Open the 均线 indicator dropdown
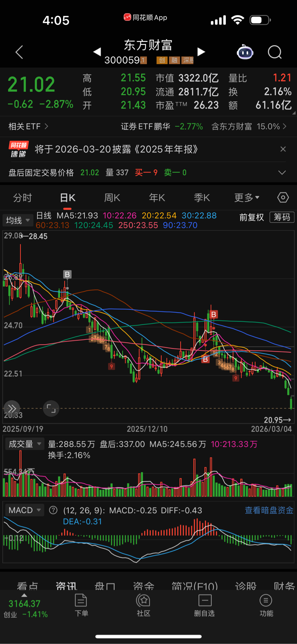Viewport: 297px width, 644px height. pyautogui.click(x=17, y=220)
